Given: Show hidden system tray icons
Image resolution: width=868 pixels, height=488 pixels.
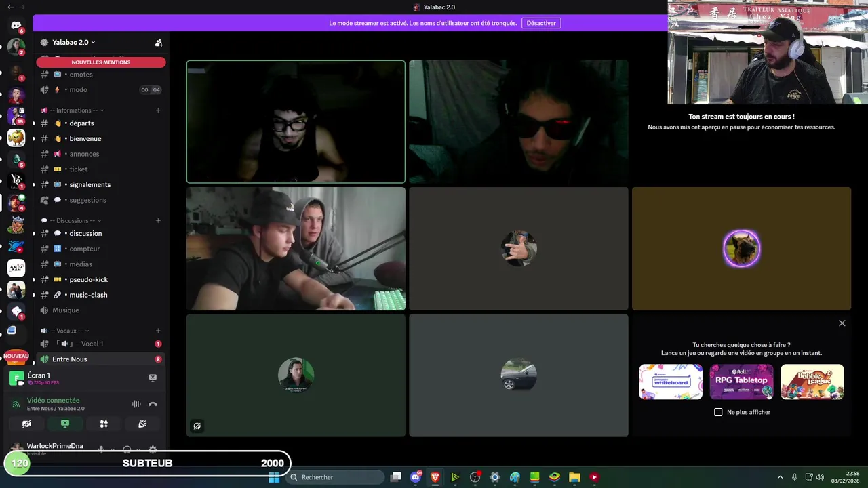Looking at the screenshot, I should point(780,477).
